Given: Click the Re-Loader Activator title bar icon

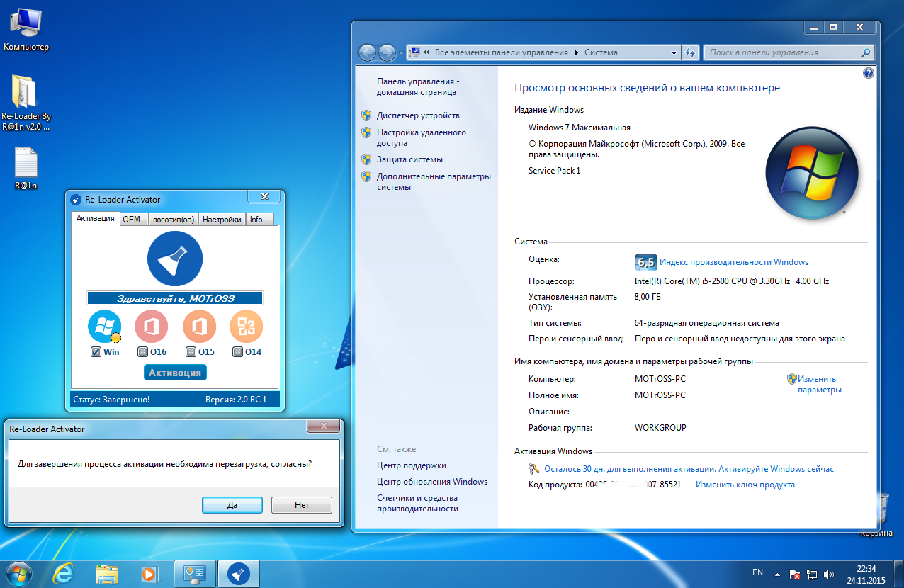Looking at the screenshot, I should [76, 200].
